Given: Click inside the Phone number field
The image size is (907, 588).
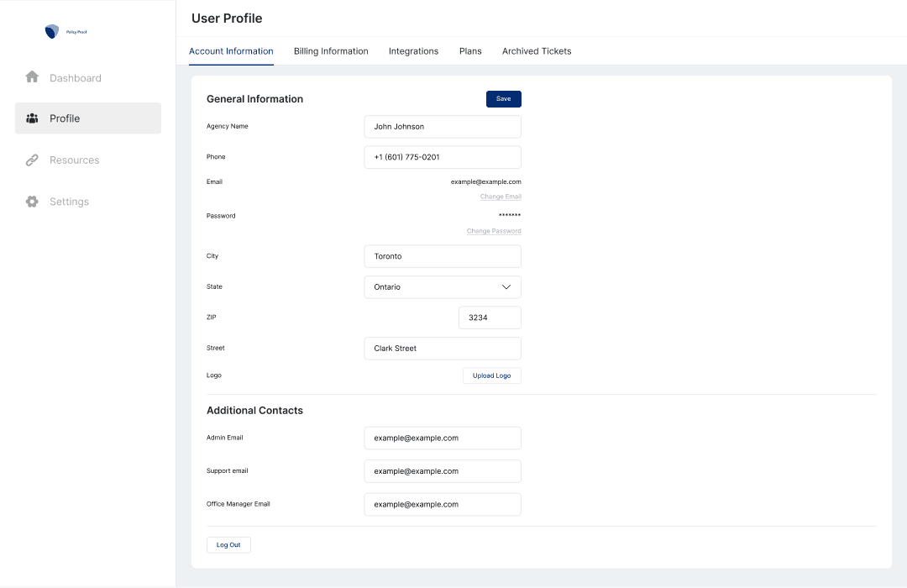Looking at the screenshot, I should tap(443, 157).
